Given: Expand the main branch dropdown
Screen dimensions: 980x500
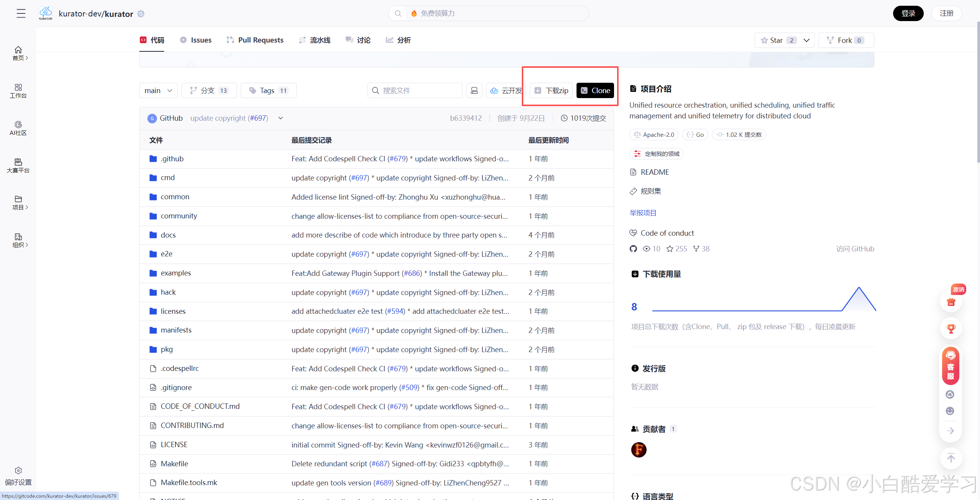Looking at the screenshot, I should pos(158,90).
